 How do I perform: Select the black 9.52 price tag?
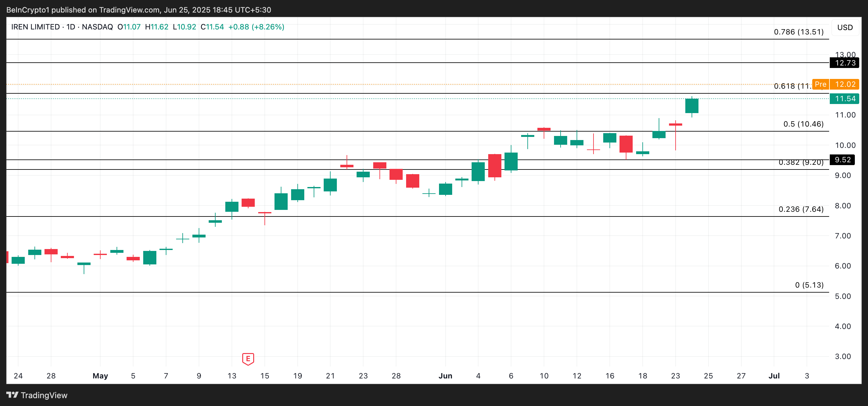(842, 160)
